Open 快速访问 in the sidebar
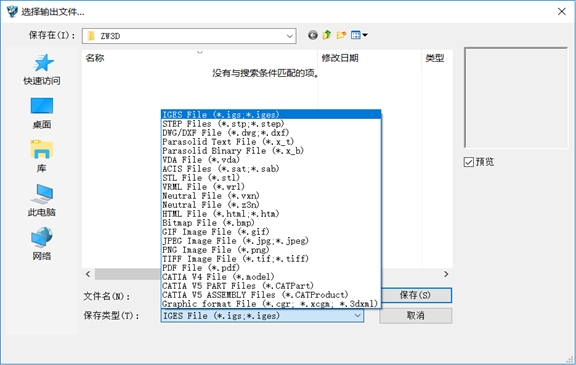Image resolution: width=576 pixels, height=365 pixels. tap(42, 70)
